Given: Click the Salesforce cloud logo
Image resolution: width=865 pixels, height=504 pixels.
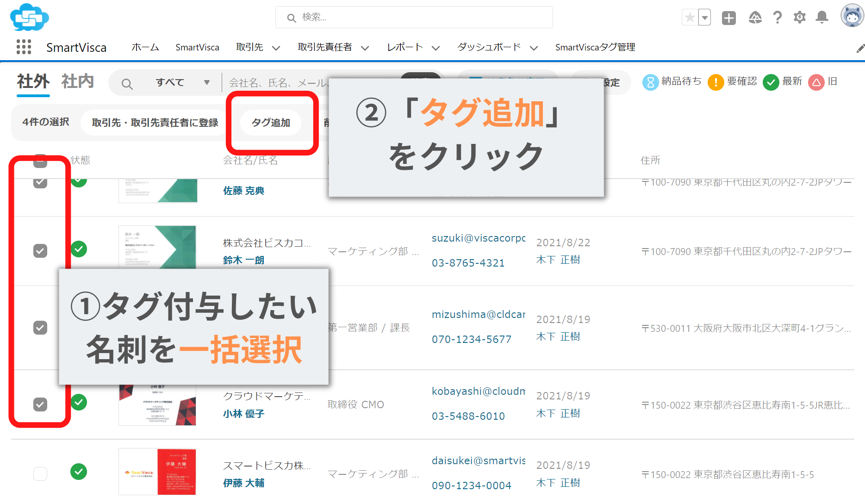Looking at the screenshot, I should pyautogui.click(x=29, y=18).
